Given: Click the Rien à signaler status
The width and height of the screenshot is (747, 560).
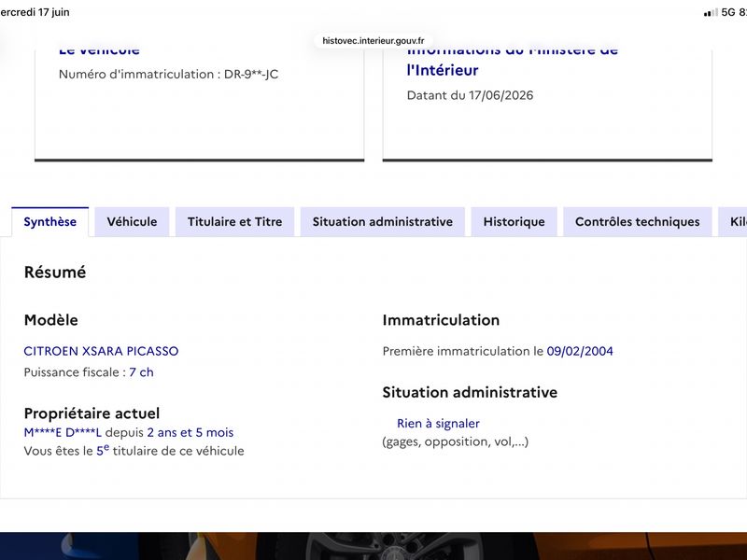Looking at the screenshot, I should pyautogui.click(x=438, y=424).
